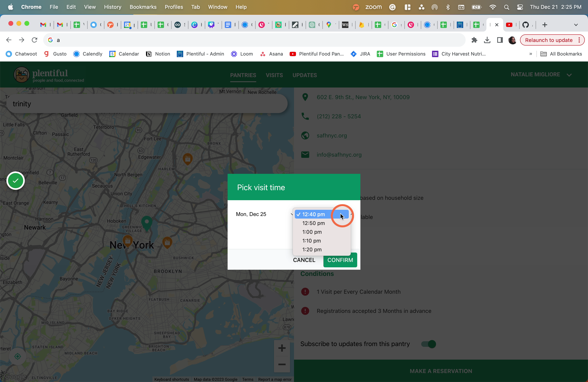Open Chatwoot bookmark

coord(21,54)
